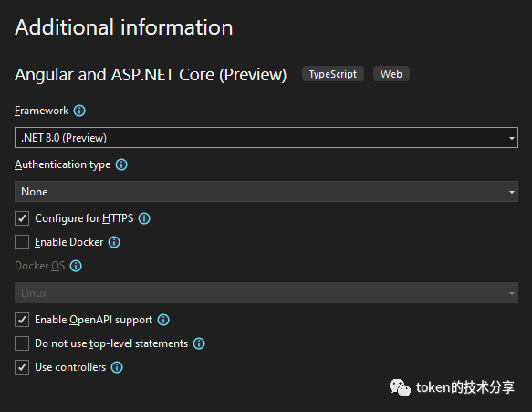
Task: Click the Use controllers info icon
Action: pos(117,367)
